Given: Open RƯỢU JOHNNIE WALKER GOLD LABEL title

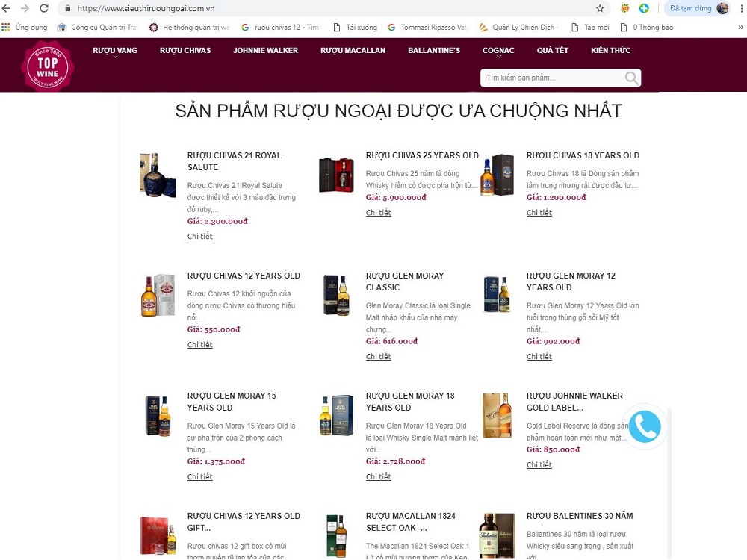Looking at the screenshot, I should click(574, 402).
